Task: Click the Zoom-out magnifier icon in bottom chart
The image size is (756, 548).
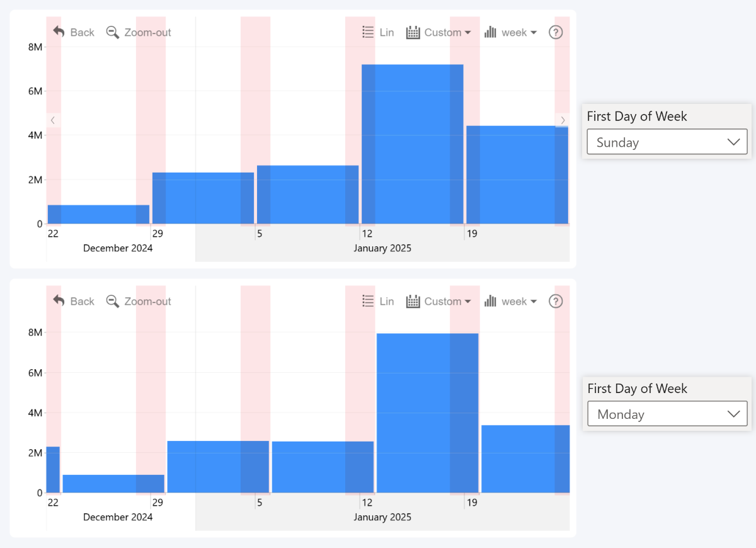Action: click(113, 301)
